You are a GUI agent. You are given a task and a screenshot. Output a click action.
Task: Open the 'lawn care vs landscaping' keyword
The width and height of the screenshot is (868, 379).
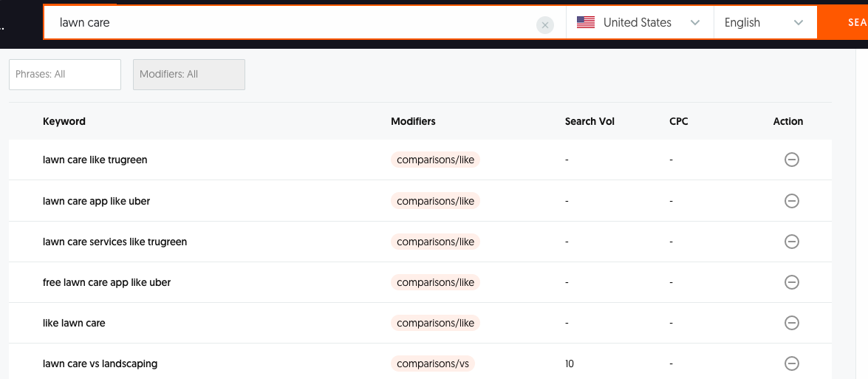tap(100, 363)
